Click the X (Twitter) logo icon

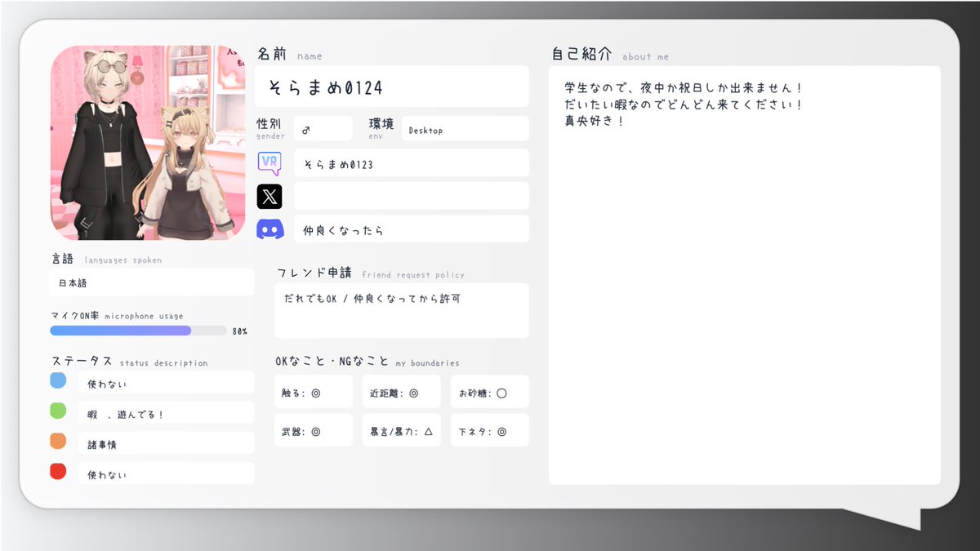[x=269, y=196]
